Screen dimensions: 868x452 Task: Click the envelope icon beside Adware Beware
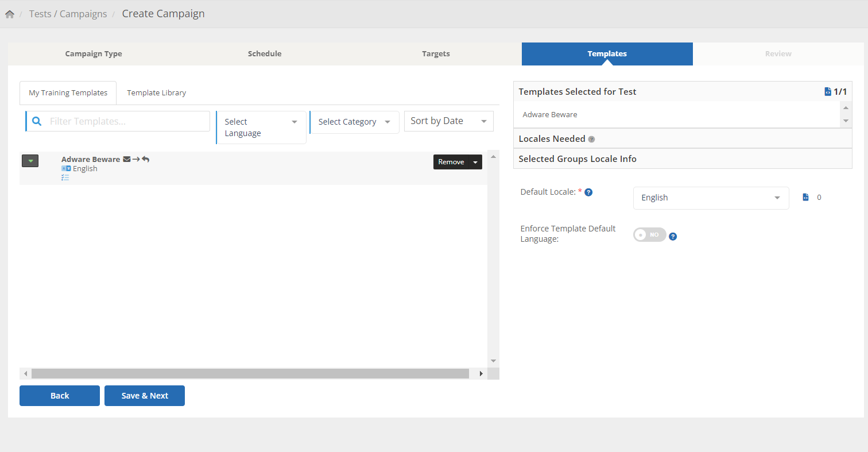(x=127, y=159)
